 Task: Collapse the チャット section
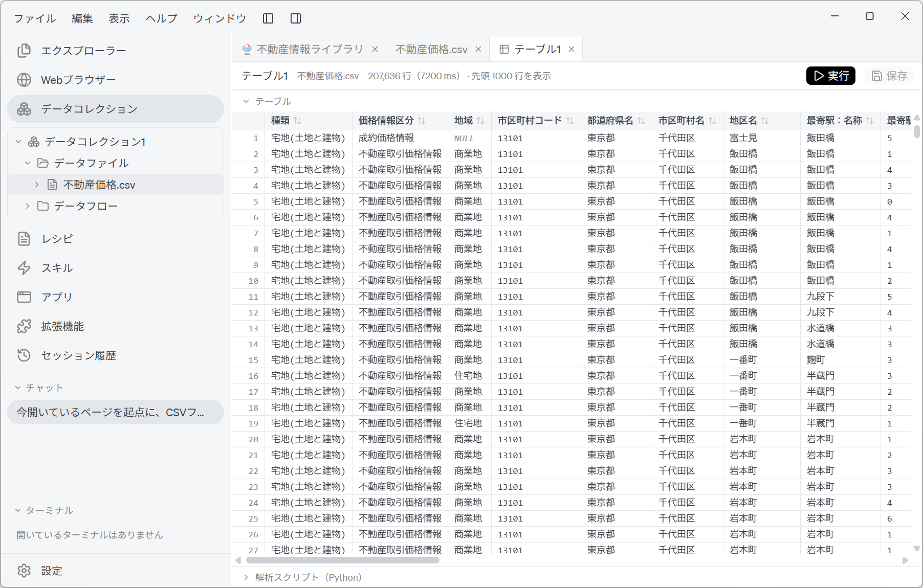click(18, 388)
